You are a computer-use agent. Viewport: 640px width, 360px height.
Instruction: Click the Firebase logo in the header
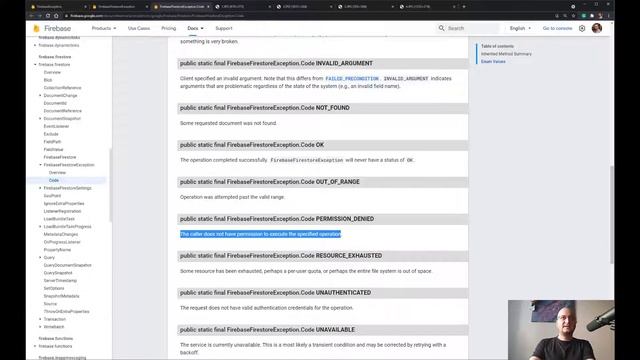[x=52, y=28]
